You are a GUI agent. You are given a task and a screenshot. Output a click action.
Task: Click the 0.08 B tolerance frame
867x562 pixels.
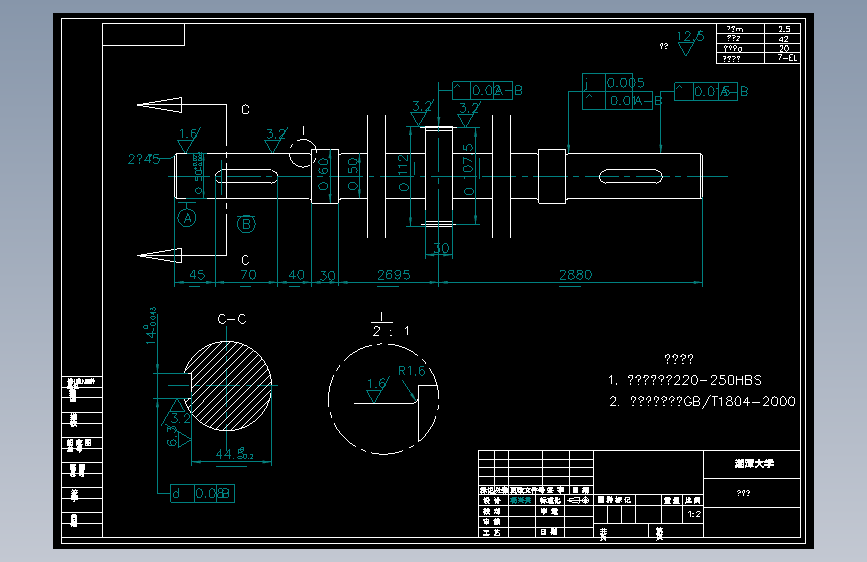tap(202, 493)
